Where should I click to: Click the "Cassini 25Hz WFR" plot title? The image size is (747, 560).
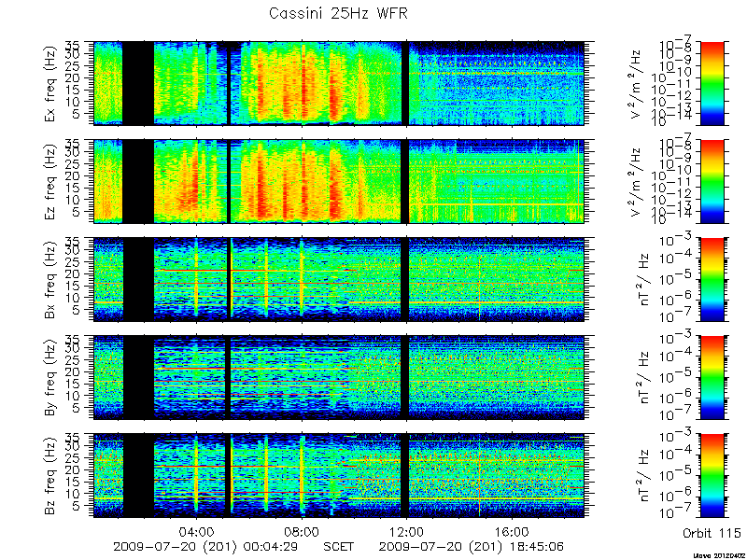coord(338,13)
